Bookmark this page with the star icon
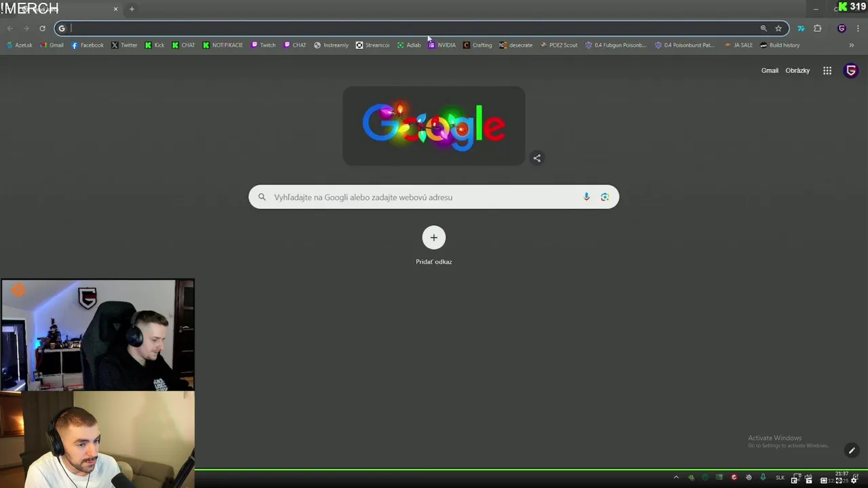This screenshot has height=488, width=868. (x=778, y=28)
